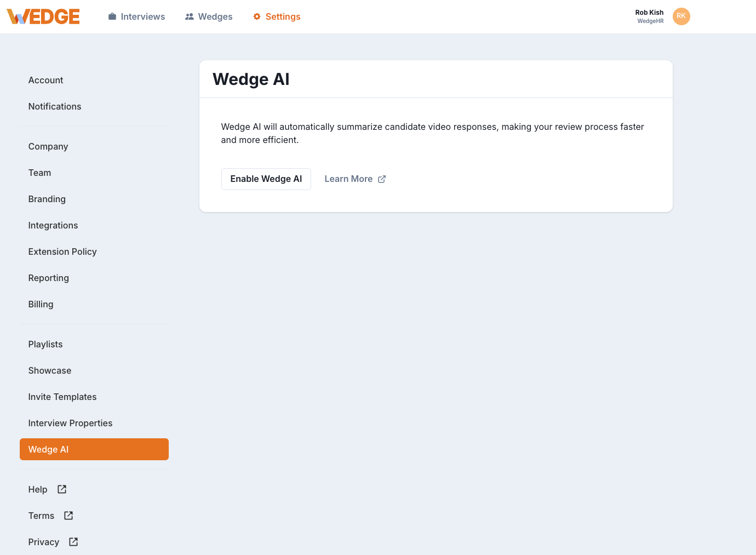This screenshot has height=555, width=756.
Task: Go to Branding settings
Action: point(94,199)
